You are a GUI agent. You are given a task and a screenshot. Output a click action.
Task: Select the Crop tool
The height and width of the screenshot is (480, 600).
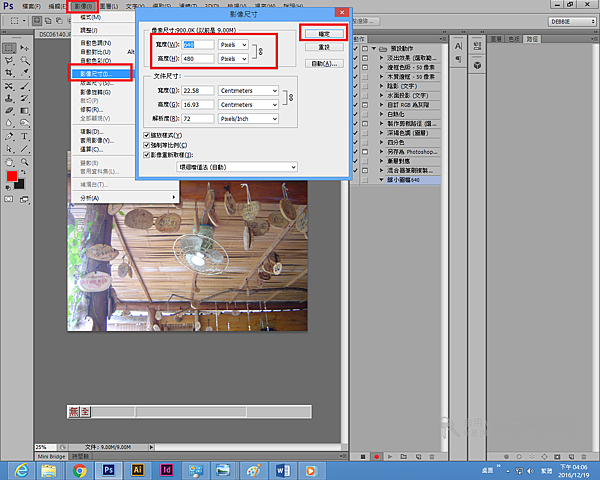click(x=10, y=73)
